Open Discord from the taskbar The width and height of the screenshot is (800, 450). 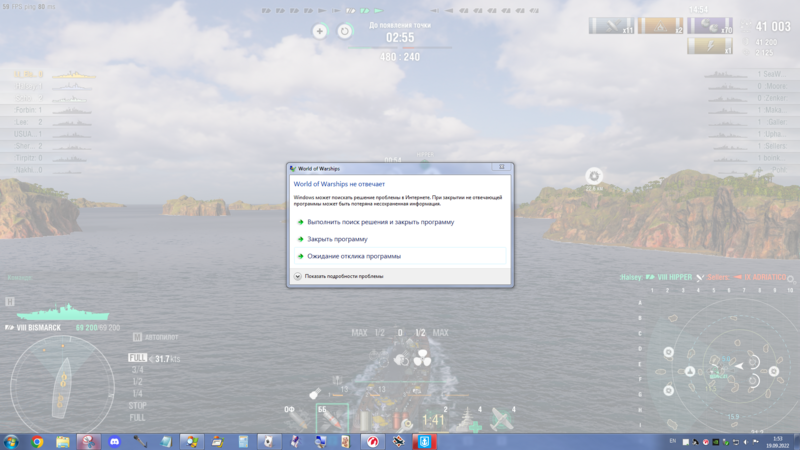coord(114,442)
